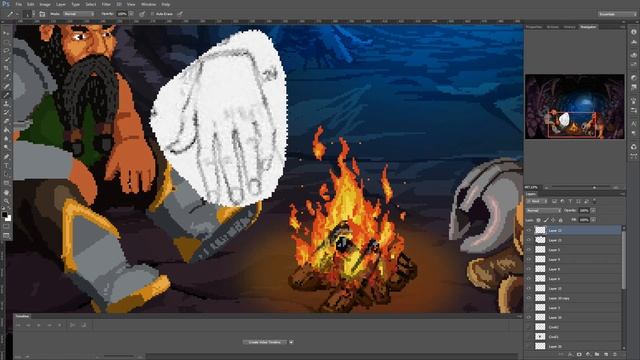Image resolution: width=640 pixels, height=360 pixels.
Task: Click the foreground color swatch
Action: (4, 215)
